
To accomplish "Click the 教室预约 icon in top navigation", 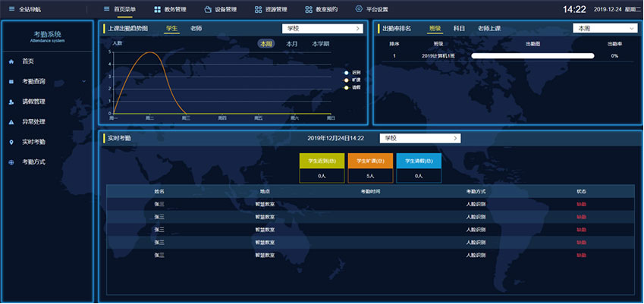I will point(309,9).
